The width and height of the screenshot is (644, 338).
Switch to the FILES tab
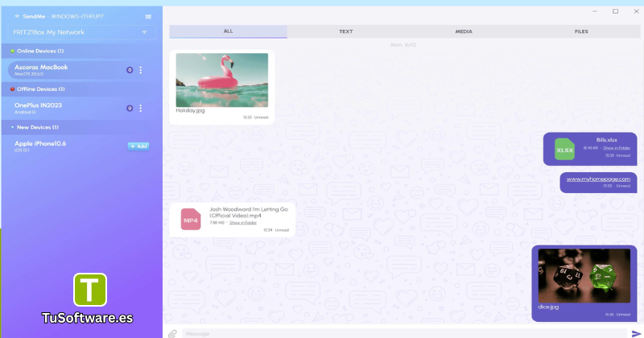pyautogui.click(x=581, y=31)
